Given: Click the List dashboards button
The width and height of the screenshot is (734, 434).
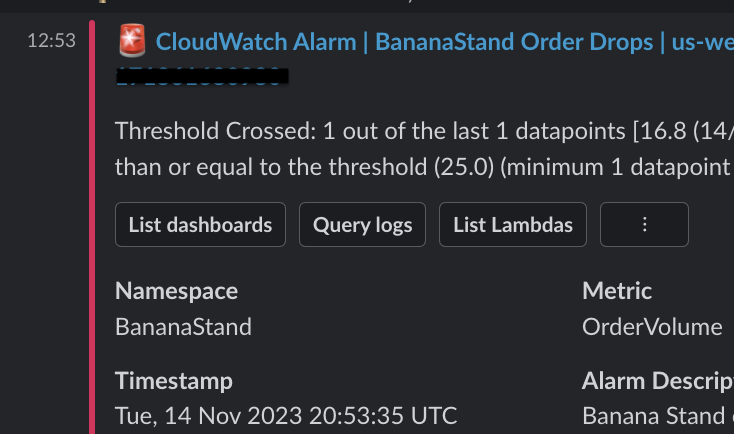Looking at the screenshot, I should click(200, 224).
